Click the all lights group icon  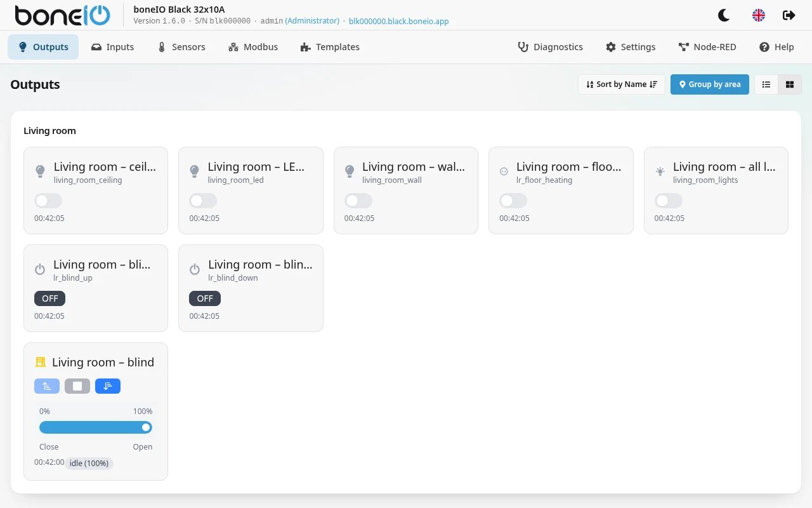(x=660, y=171)
